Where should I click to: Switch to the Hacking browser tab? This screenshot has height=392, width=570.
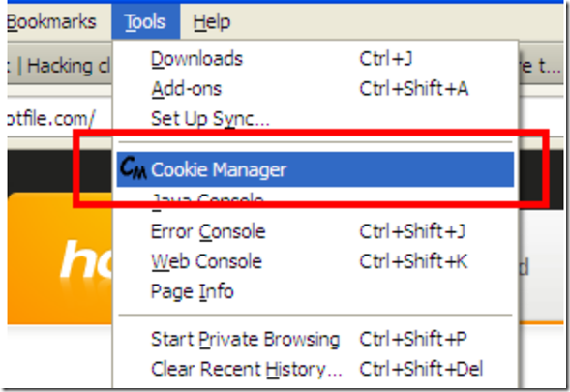pyautogui.click(x=59, y=66)
